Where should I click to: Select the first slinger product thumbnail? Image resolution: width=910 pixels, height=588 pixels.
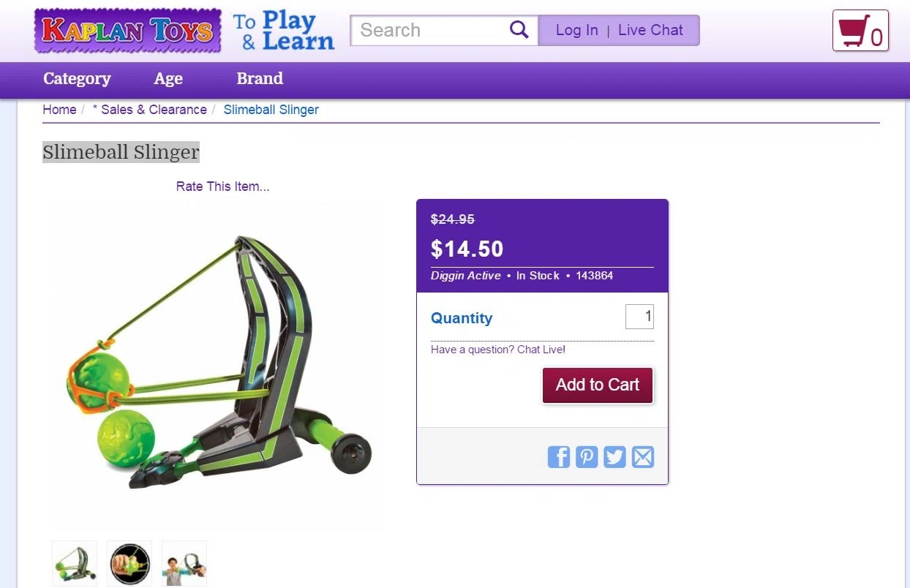pyautogui.click(x=75, y=563)
